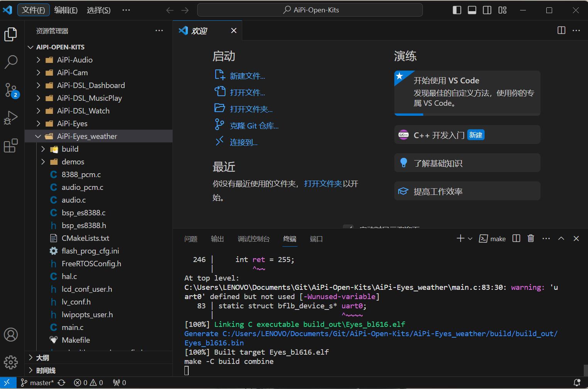Expand the Timeline section

tap(99, 370)
